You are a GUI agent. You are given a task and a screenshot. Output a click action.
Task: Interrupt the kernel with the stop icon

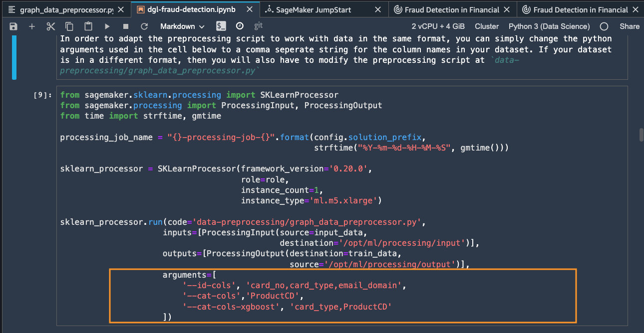(x=126, y=26)
